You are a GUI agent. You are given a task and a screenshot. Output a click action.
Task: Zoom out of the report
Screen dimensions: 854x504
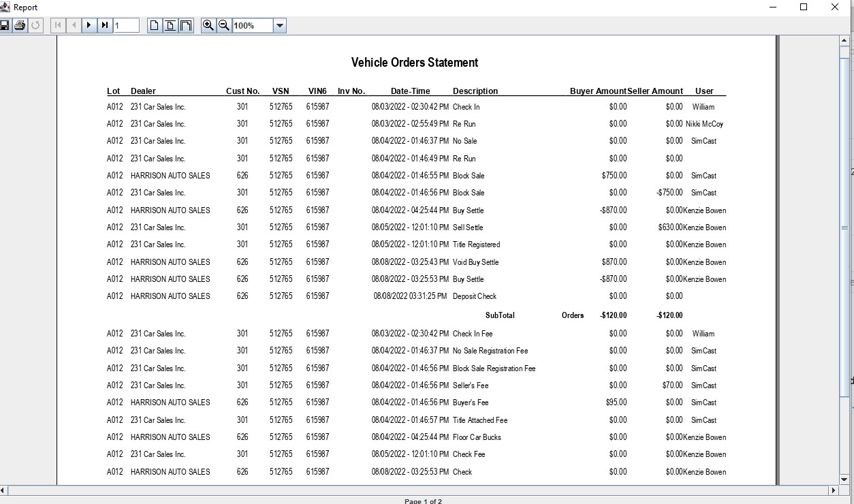223,25
